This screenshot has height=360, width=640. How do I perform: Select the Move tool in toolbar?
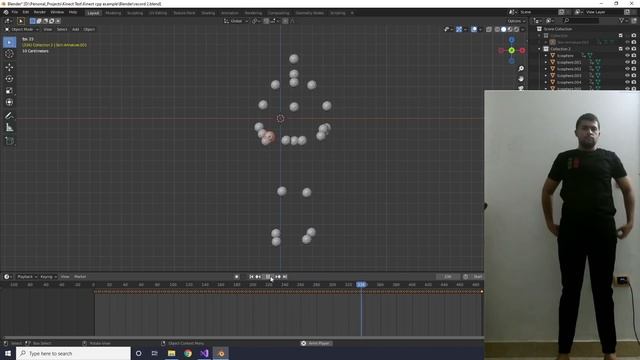tap(9, 67)
